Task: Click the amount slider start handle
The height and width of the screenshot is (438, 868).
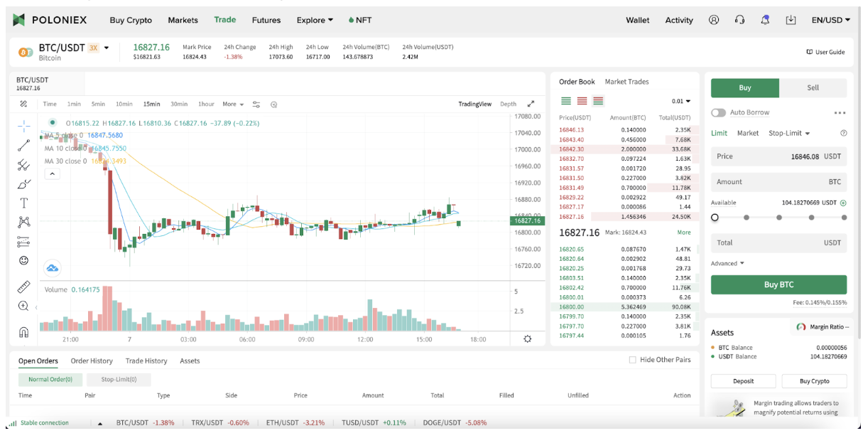Action: [x=715, y=218]
